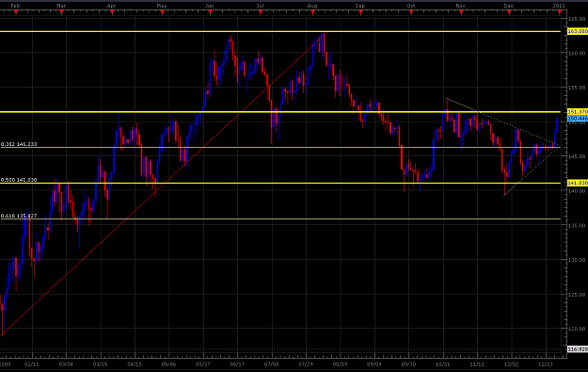
Task: Select the 0.382 146.233 Fibonacci label
Action: pos(19,144)
